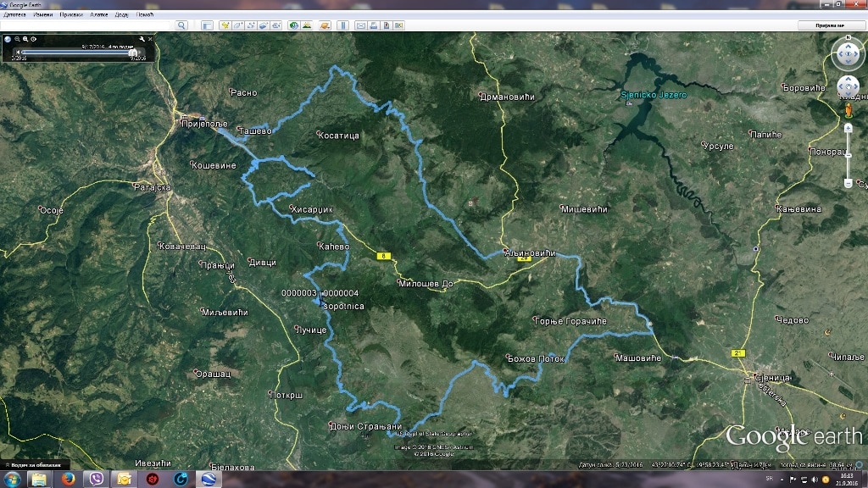
Task: Click the search magnifier button
Action: point(181,25)
